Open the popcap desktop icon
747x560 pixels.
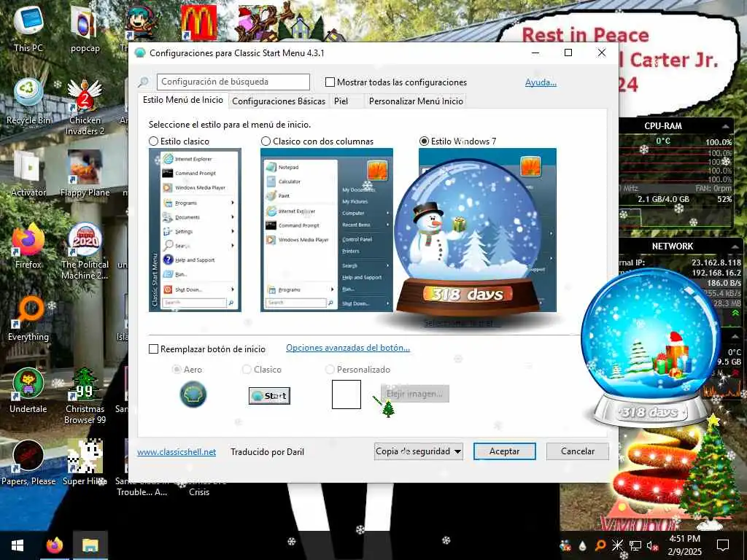click(x=85, y=28)
